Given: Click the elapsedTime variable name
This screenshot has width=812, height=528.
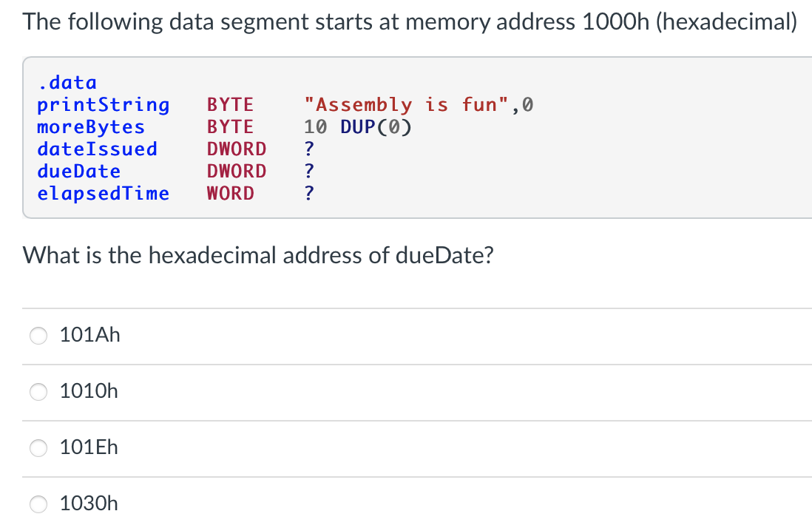Looking at the screenshot, I should point(103,193).
